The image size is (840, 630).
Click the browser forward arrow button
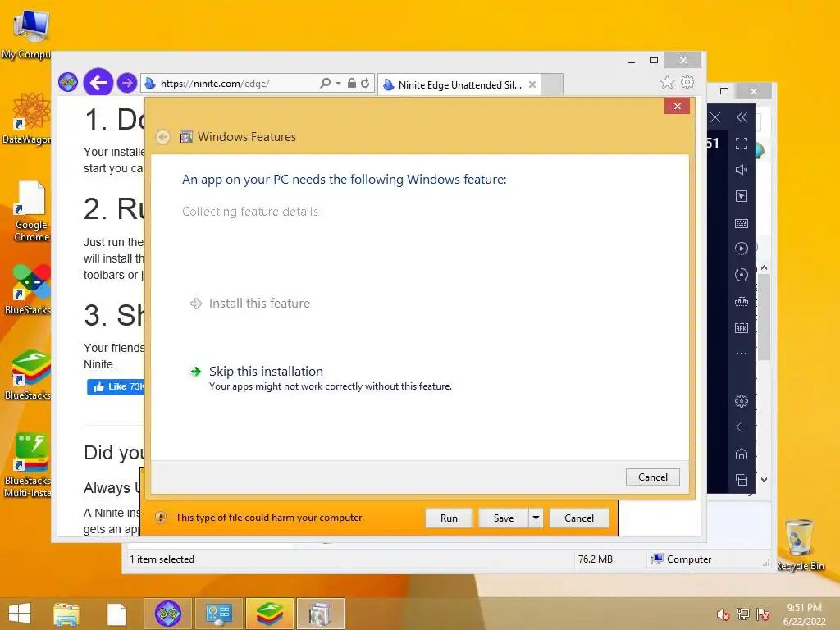127,83
